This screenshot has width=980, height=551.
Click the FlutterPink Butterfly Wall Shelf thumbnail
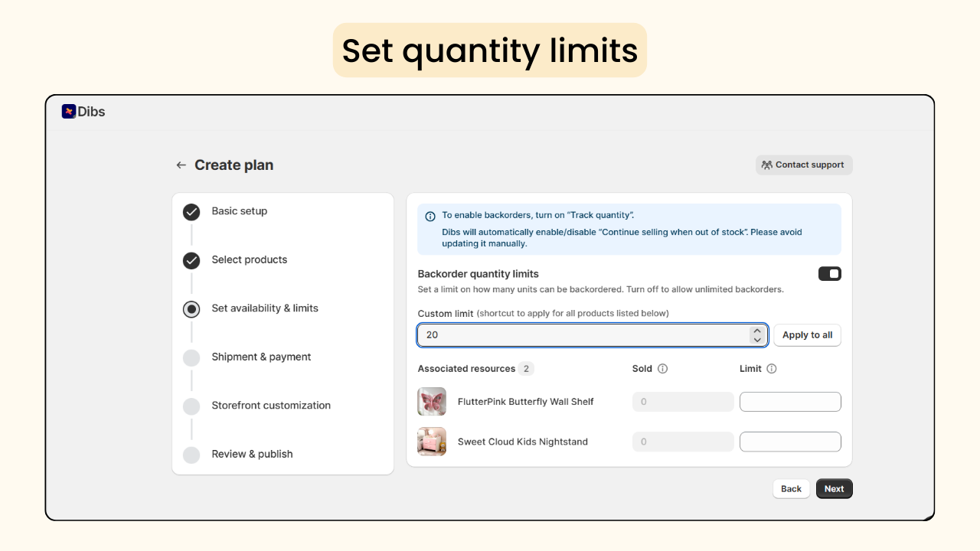(431, 401)
